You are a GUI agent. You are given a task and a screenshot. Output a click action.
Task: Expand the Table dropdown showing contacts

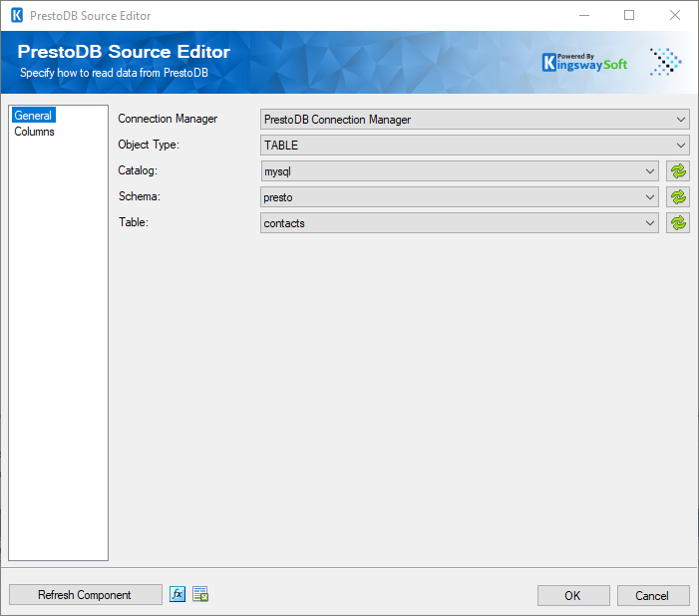(x=460, y=223)
